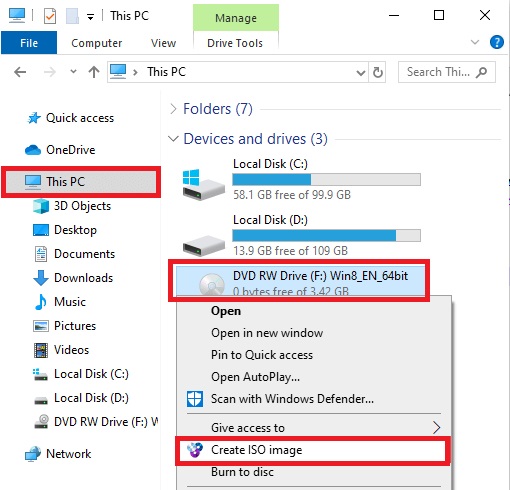The width and height of the screenshot is (510, 490).
Task: Switch to the View ribbon tab
Action: (x=163, y=43)
